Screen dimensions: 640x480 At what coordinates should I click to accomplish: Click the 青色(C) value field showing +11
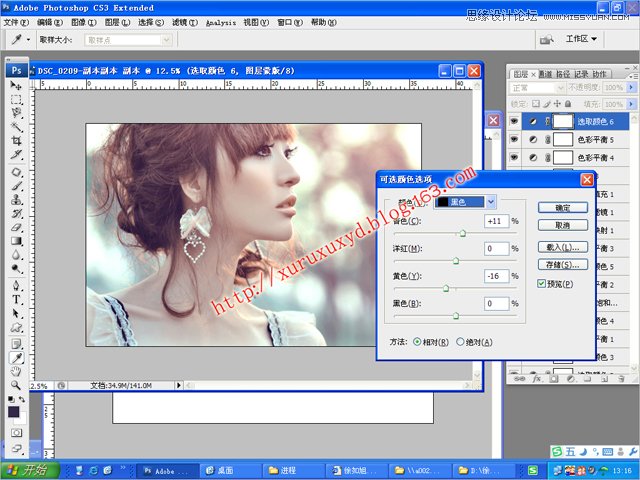click(497, 221)
